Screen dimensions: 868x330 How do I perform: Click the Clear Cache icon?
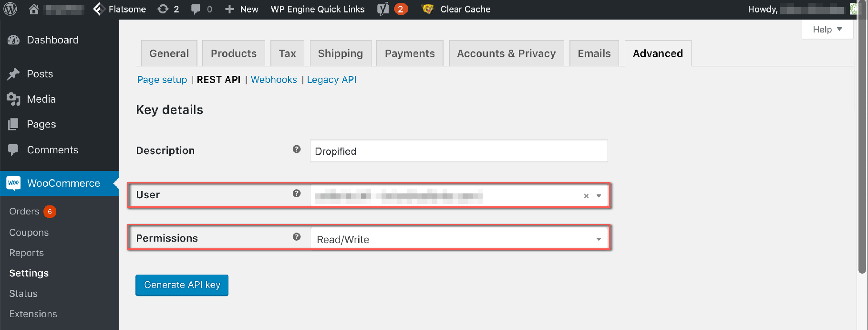[x=428, y=9]
